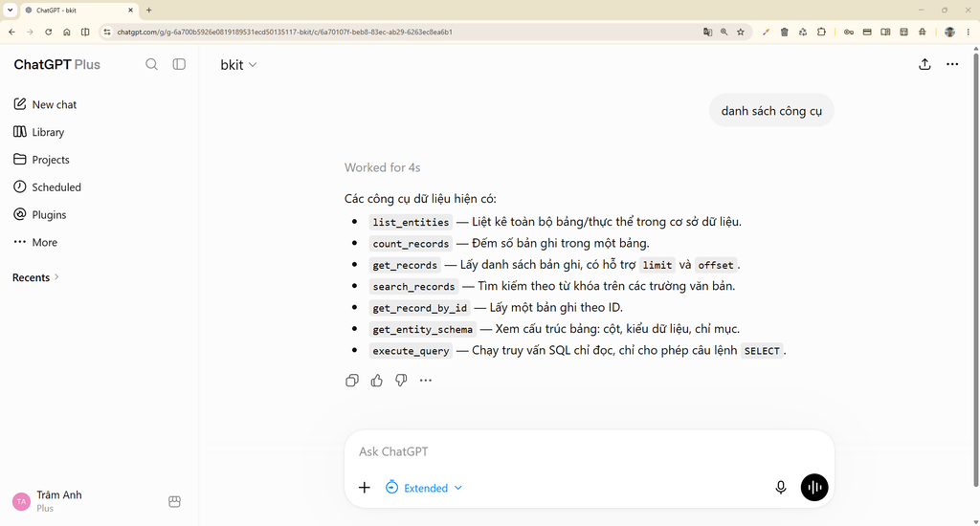Click the user message 'danh sách công cụ'
The width and height of the screenshot is (980, 526).
771,111
